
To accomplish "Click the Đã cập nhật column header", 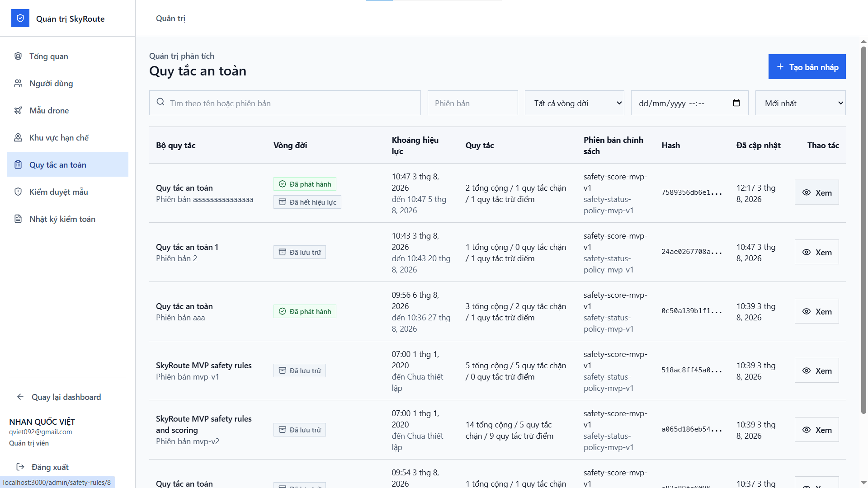I will pyautogui.click(x=758, y=145).
